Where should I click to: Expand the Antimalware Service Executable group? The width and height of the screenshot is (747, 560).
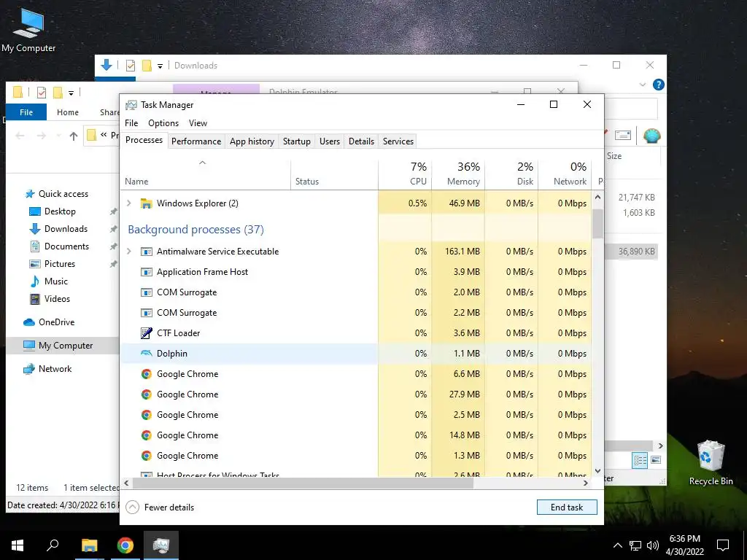coord(128,252)
